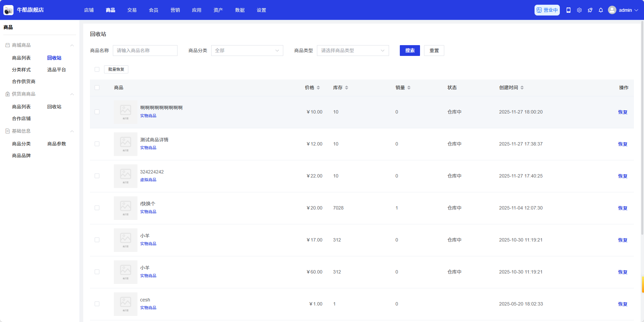Open the 营销 top menu

[x=175, y=10]
